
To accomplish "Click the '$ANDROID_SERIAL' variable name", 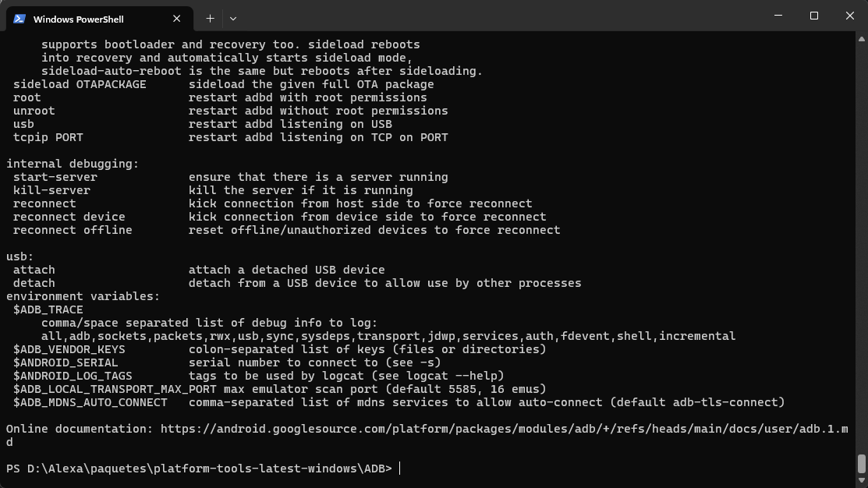I will (x=66, y=362).
